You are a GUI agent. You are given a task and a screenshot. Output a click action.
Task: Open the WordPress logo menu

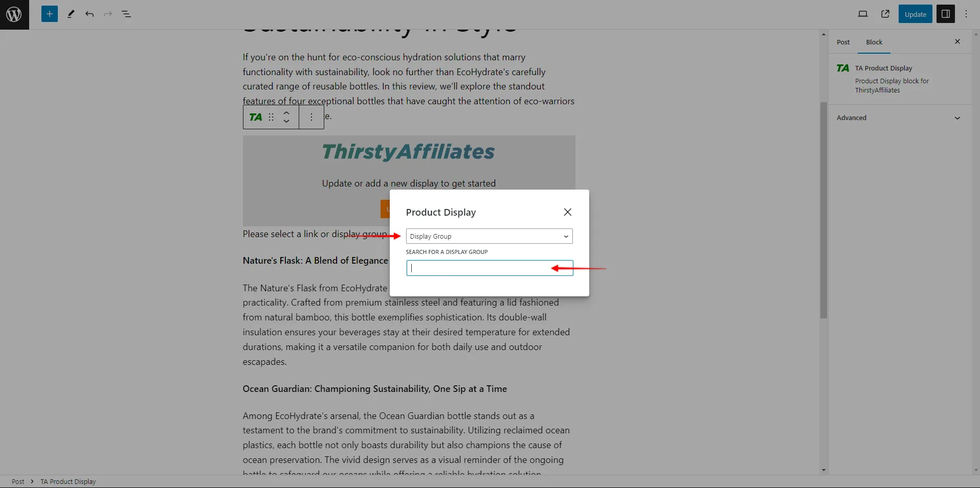(14, 14)
